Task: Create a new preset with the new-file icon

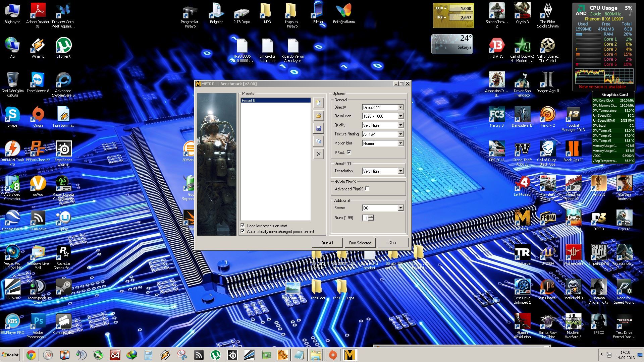Action: (x=318, y=103)
